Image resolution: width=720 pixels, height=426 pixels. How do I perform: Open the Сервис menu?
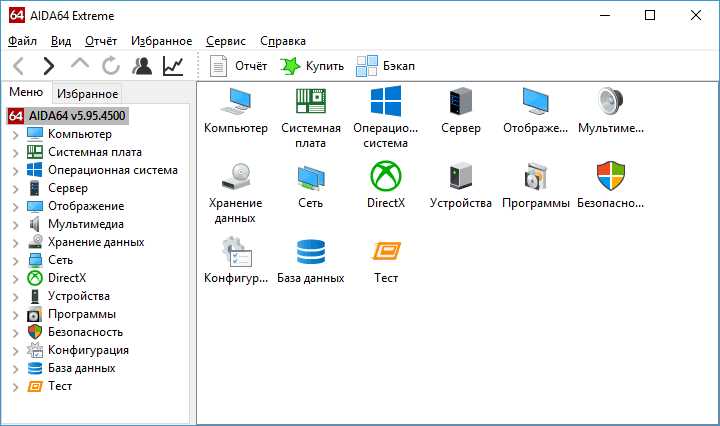click(x=225, y=41)
